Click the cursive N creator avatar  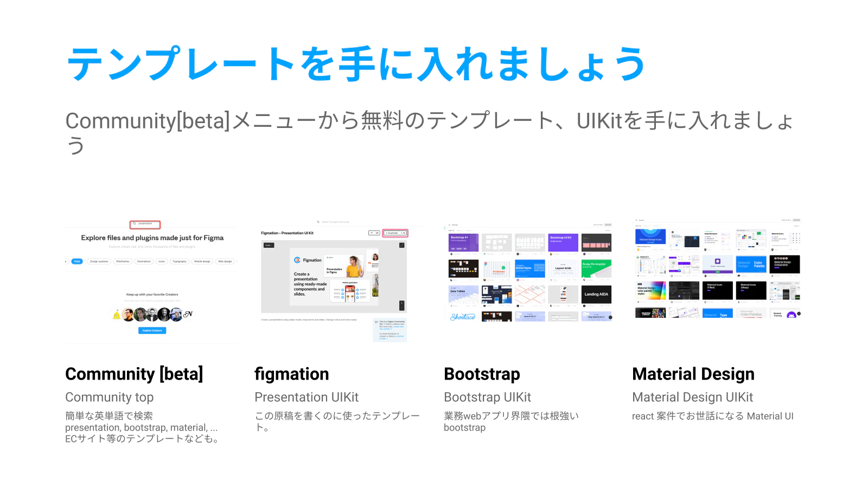pyautogui.click(x=188, y=314)
